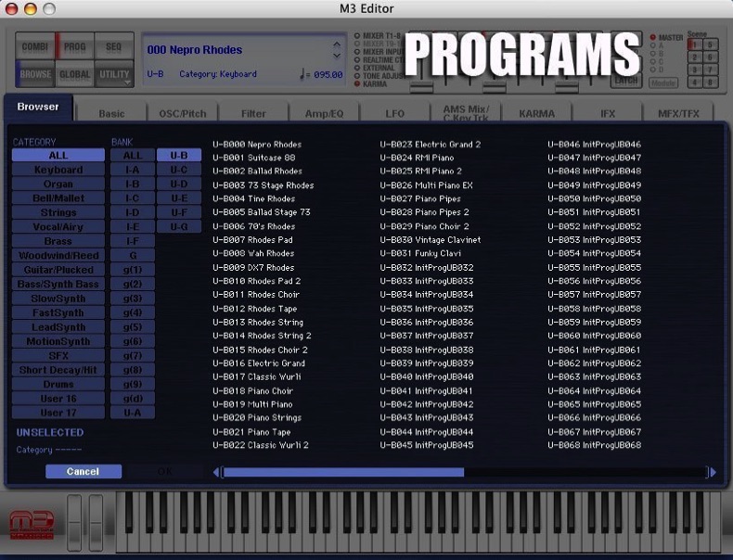Select Scene 8 button
The height and width of the screenshot is (560, 733).
pyautogui.click(x=710, y=83)
